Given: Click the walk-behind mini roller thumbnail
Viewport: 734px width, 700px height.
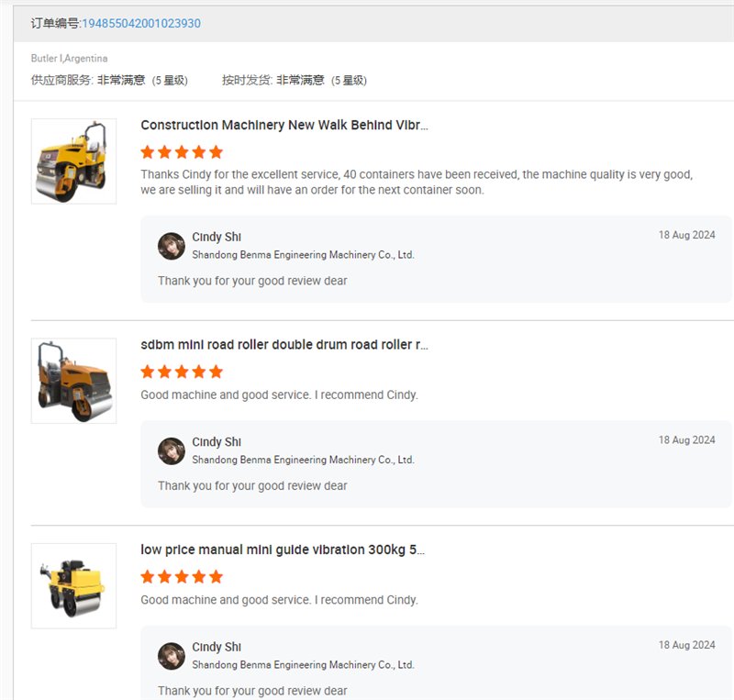Looking at the screenshot, I should tap(73, 585).
